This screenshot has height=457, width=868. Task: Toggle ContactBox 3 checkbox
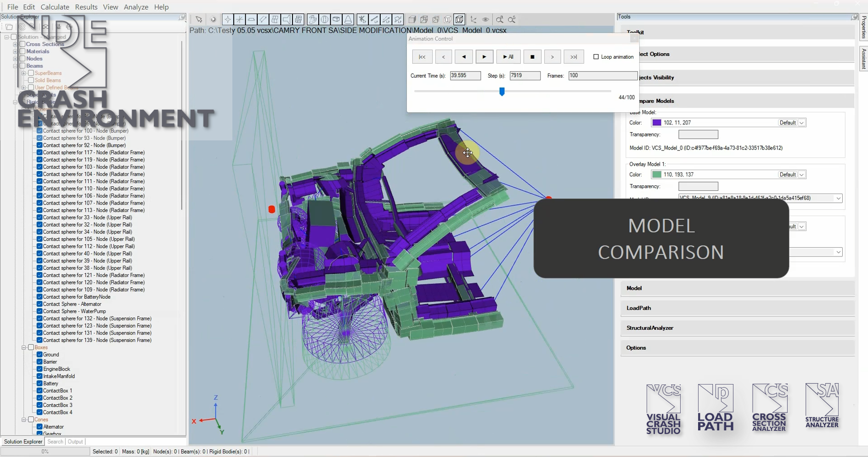[39, 405]
